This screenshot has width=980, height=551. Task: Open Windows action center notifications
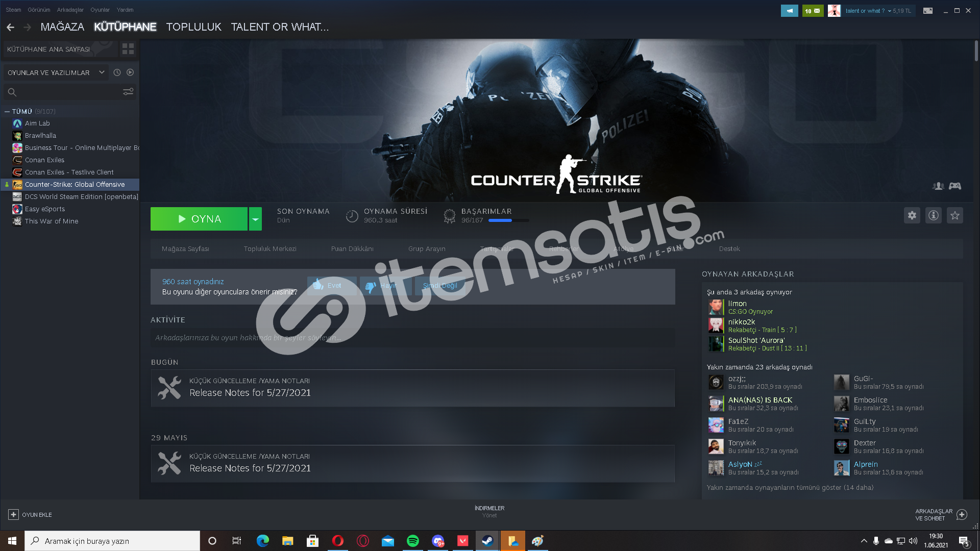[964, 541]
